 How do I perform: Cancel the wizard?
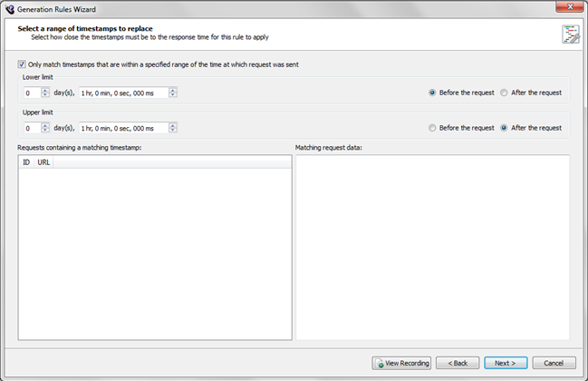coord(554,363)
